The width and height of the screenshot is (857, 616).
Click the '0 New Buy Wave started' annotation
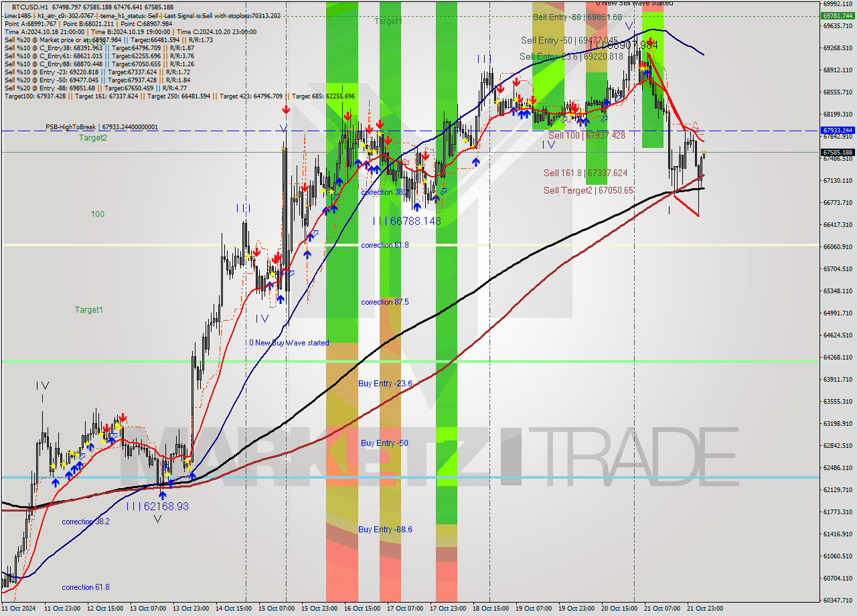pos(289,343)
